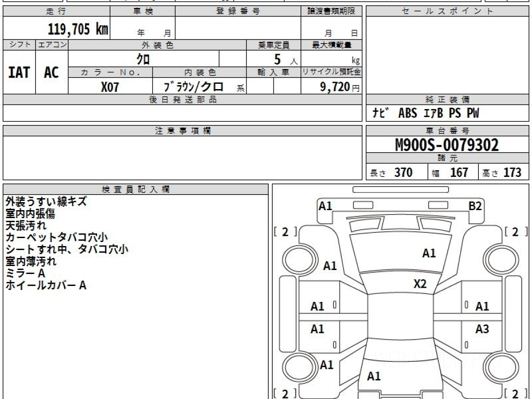532x399 pixels.
Task: Click the IAT shift type cell
Action: click(19, 72)
